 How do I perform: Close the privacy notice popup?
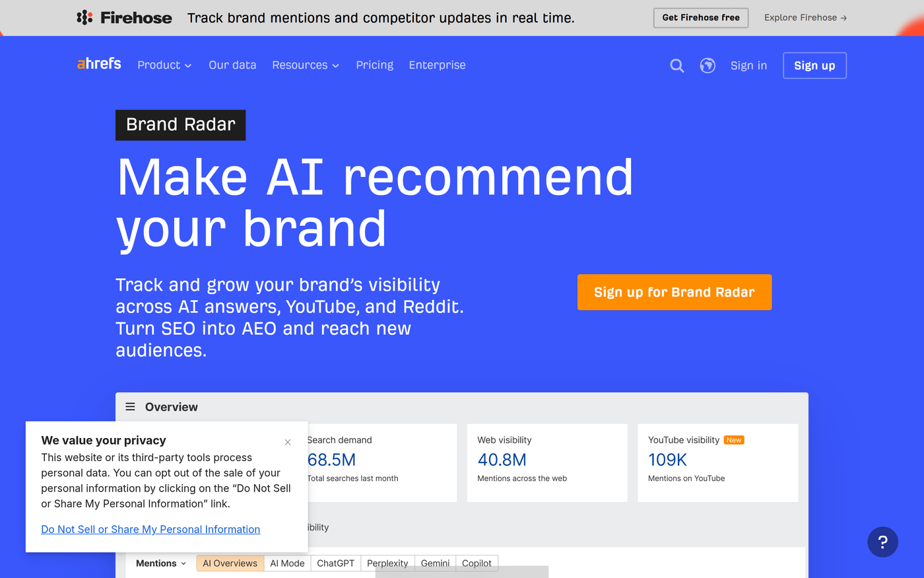coord(288,442)
